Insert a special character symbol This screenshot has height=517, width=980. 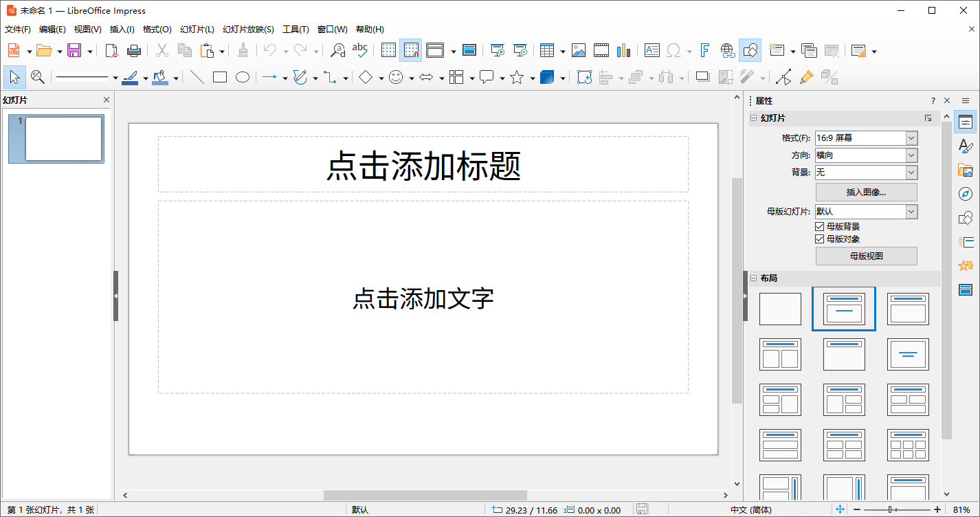[674, 49]
